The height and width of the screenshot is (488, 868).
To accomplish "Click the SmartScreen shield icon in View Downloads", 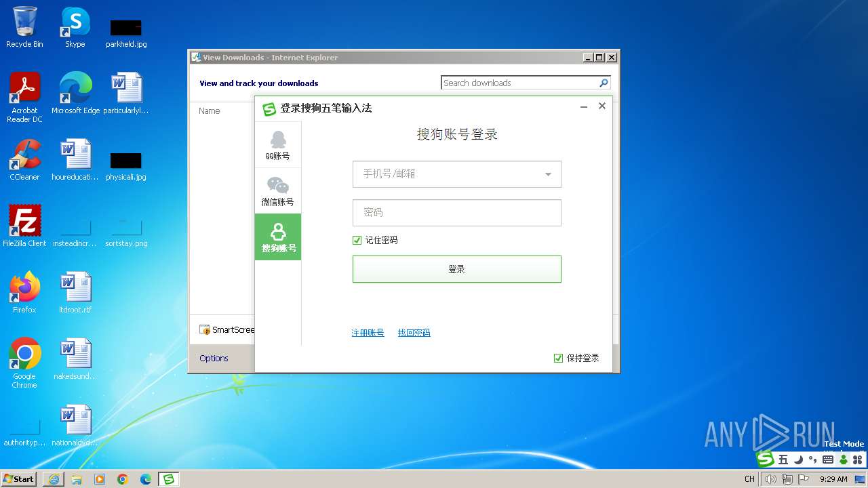I will pos(204,330).
